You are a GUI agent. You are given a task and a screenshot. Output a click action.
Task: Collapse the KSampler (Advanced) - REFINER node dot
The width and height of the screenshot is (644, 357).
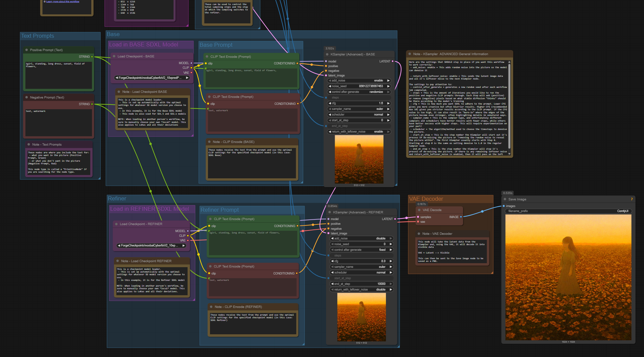pos(330,212)
